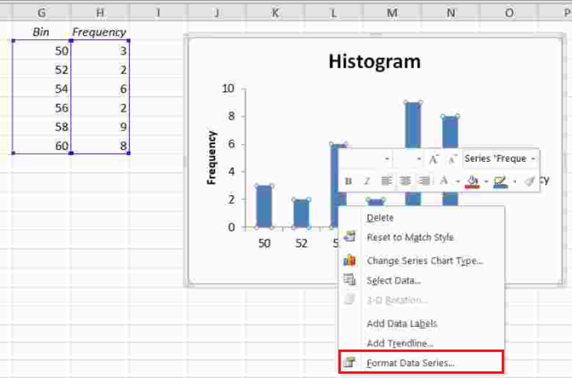
Task: Apply the shape fill paint bucket
Action: pyautogui.click(x=472, y=181)
